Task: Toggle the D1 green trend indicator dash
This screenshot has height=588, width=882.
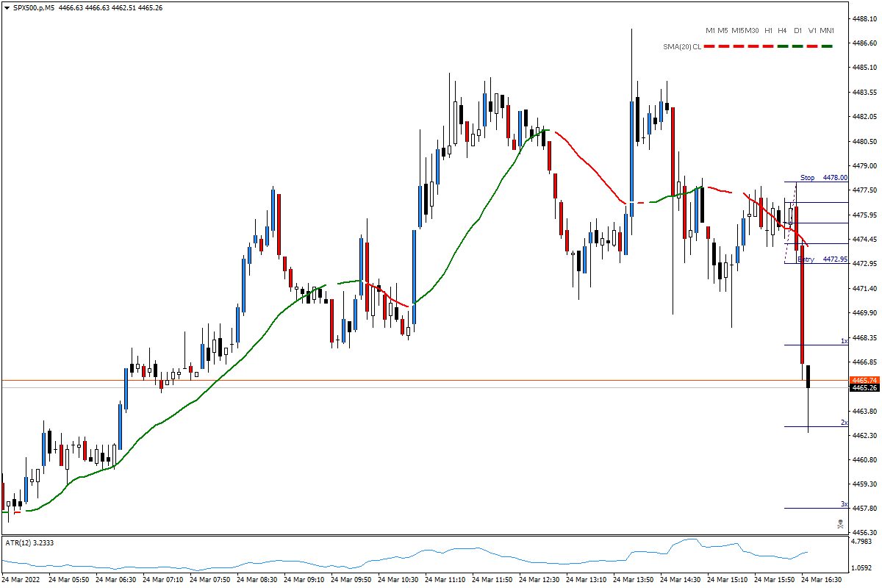Action: pyautogui.click(x=797, y=46)
